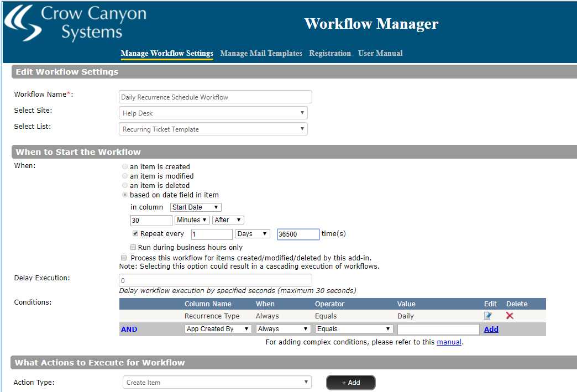Click the edit icon for Recurrence Type condition
The image size is (577, 392).
pyautogui.click(x=488, y=316)
